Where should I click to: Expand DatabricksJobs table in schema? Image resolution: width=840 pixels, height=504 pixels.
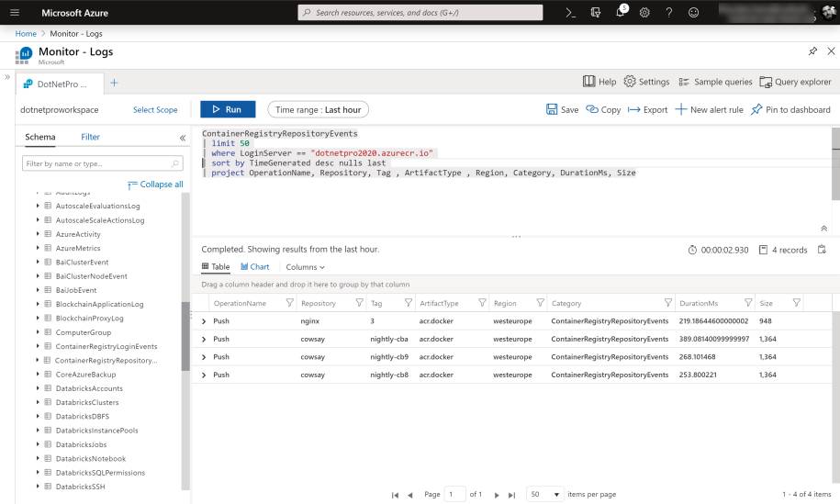(x=38, y=444)
